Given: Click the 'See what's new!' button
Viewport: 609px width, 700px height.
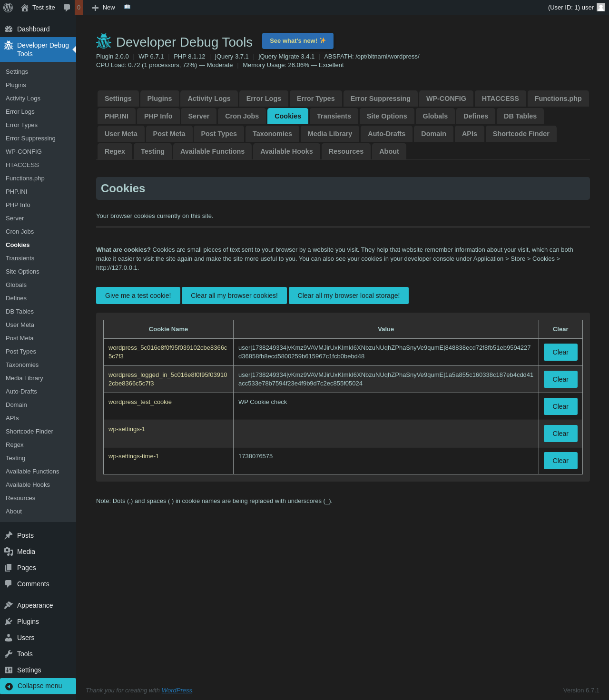Looking at the screenshot, I should (297, 41).
